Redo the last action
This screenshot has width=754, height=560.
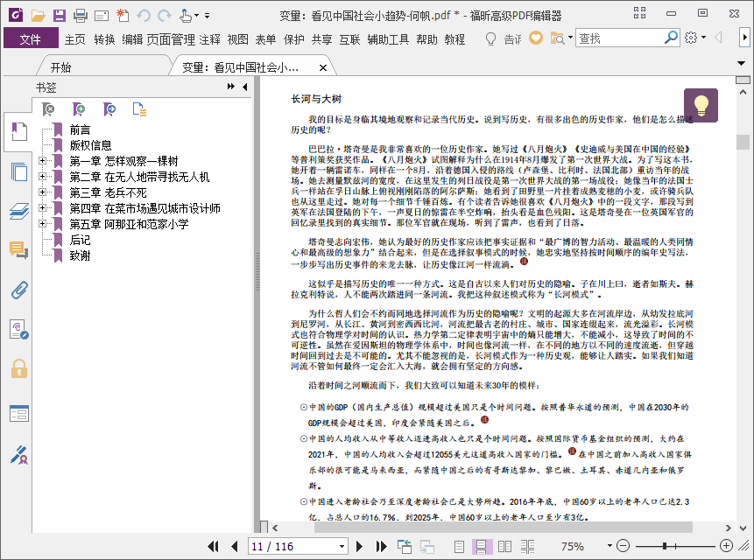click(165, 16)
